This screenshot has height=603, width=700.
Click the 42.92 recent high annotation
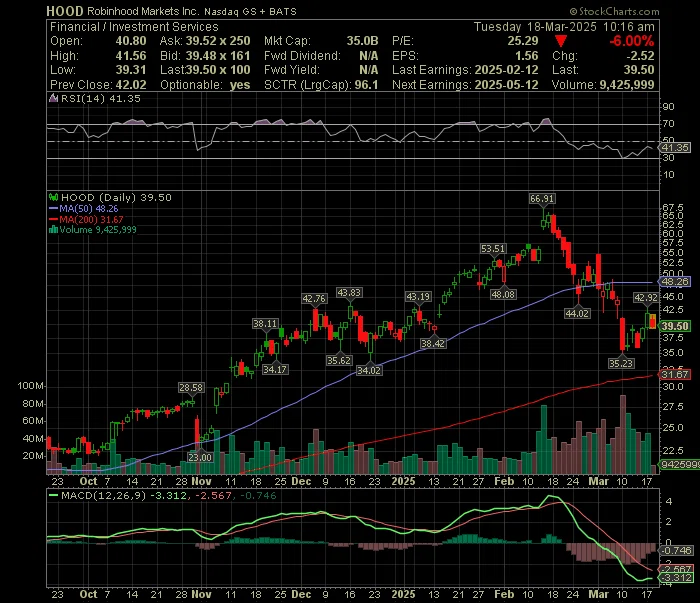pyautogui.click(x=646, y=297)
